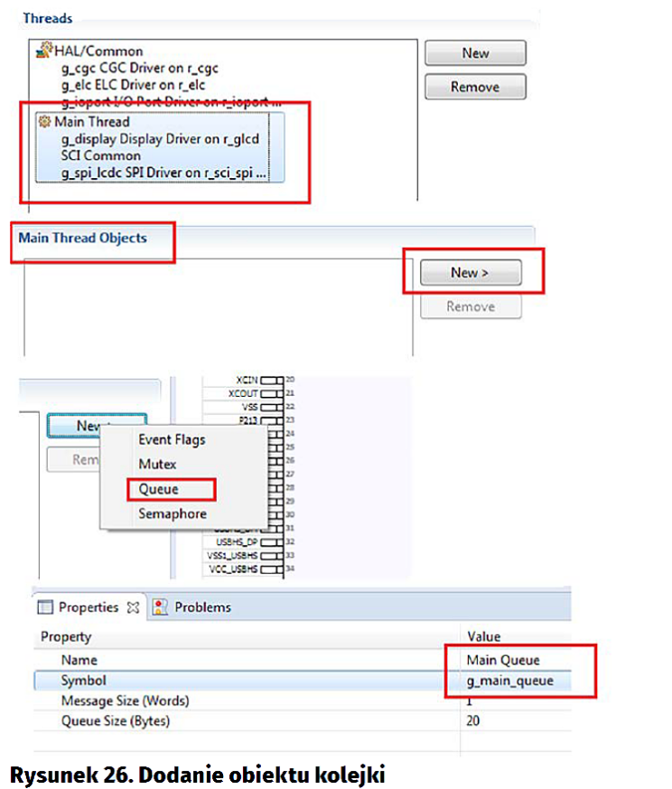The width and height of the screenshot is (672, 789).
Task: Select g_display Display Driver on r_glcd
Action: click(x=158, y=139)
